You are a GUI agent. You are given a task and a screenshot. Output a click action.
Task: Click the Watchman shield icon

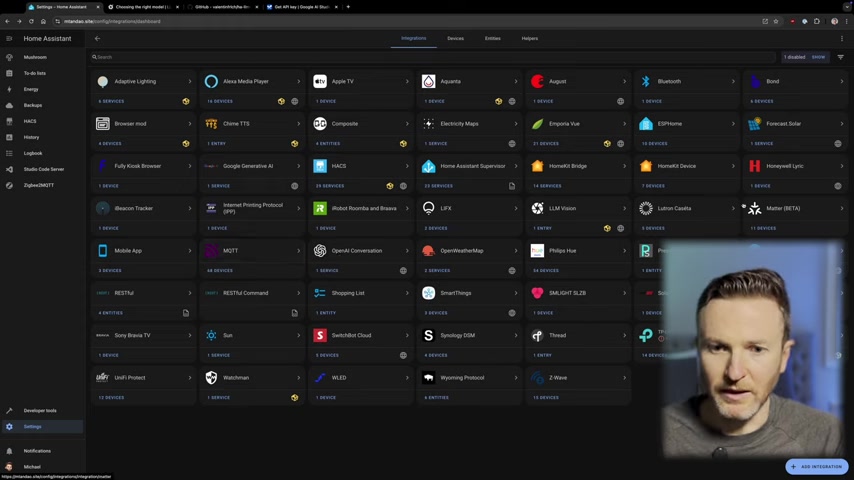pos(211,378)
